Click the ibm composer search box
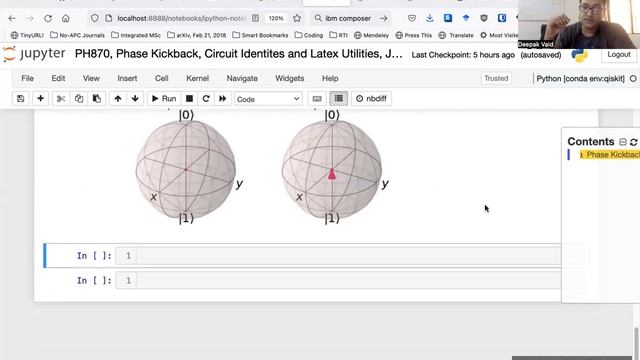The height and width of the screenshot is (360, 640). pos(348,18)
